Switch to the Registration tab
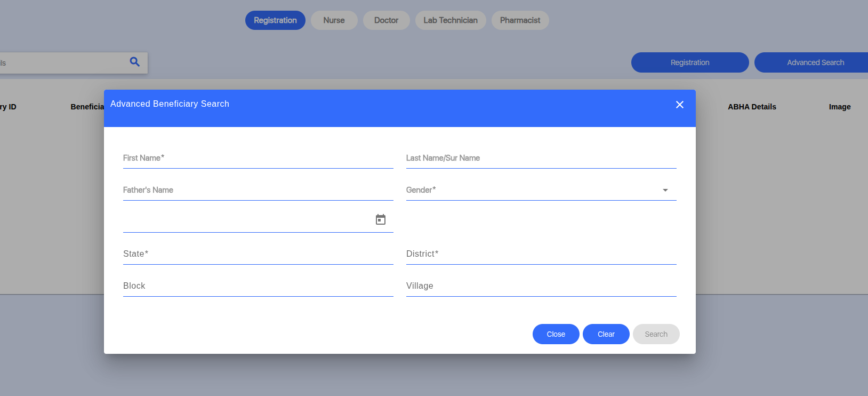 click(275, 20)
